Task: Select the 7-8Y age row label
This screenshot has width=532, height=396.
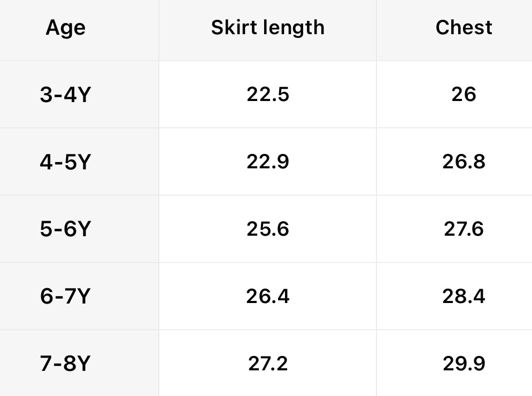Action: [x=65, y=363]
